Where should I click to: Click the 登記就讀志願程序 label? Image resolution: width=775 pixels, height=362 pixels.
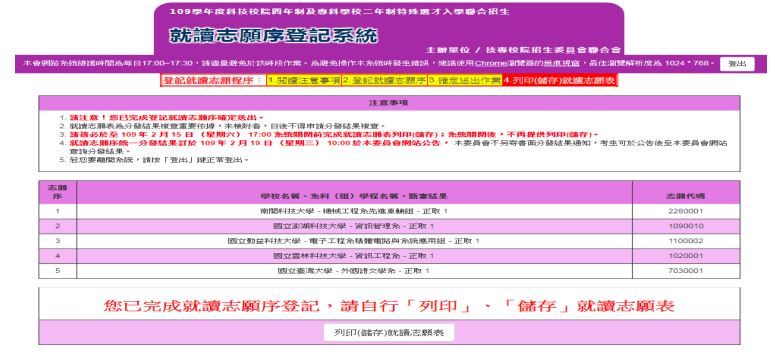point(213,80)
